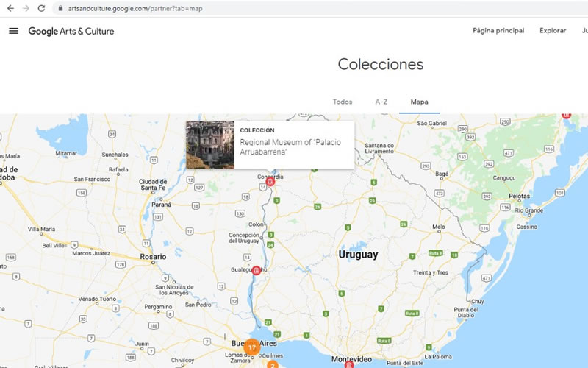Click the Colón label
Viewport: 588px width, 368px height.
pyautogui.click(x=256, y=224)
